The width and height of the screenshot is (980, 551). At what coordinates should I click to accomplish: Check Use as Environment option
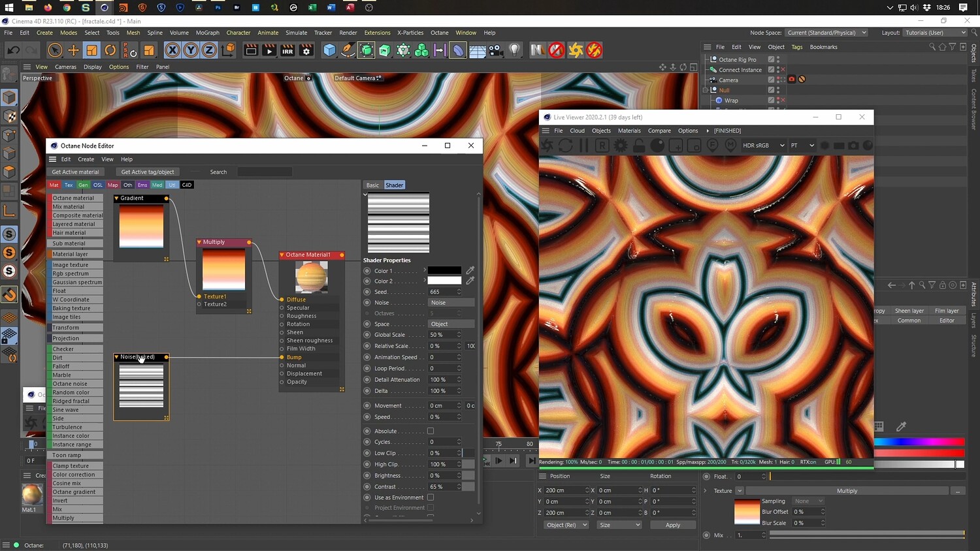point(431,497)
